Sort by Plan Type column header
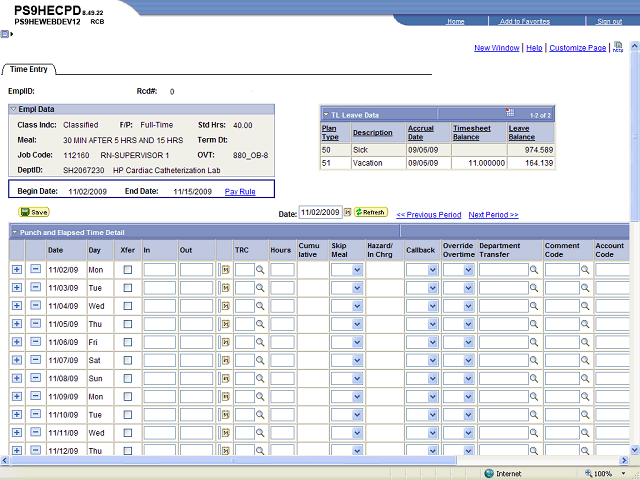 pyautogui.click(x=329, y=133)
